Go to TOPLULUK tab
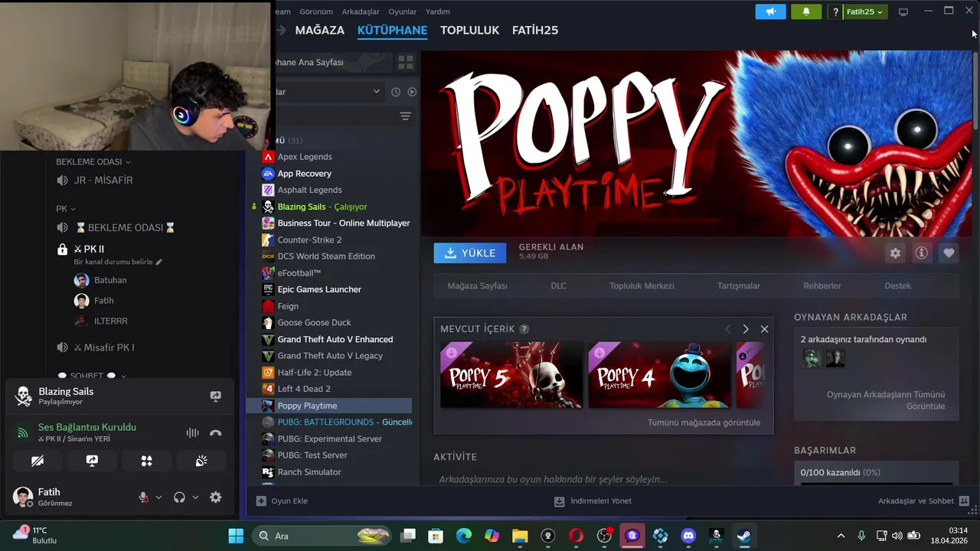The height and width of the screenshot is (551, 980). click(x=469, y=30)
